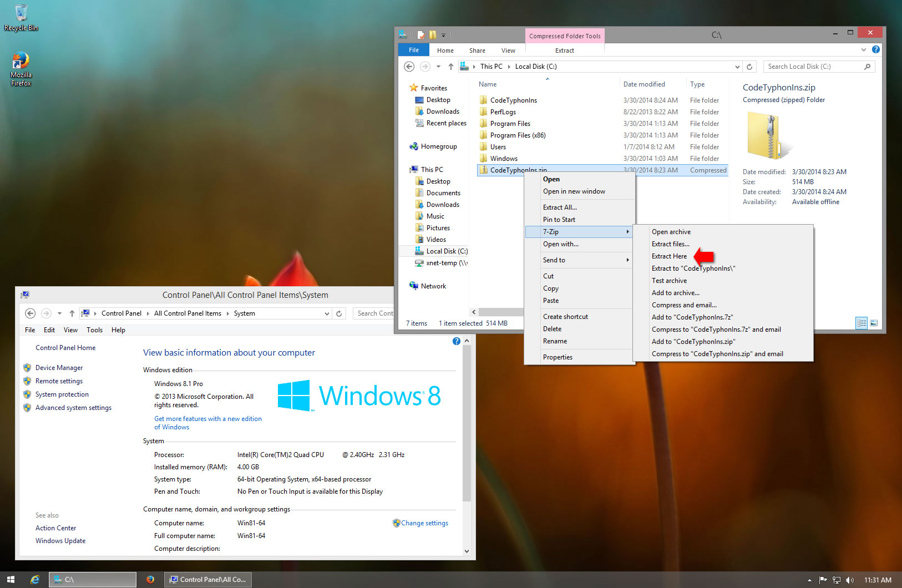Open network icon in system tray

pos(837,580)
